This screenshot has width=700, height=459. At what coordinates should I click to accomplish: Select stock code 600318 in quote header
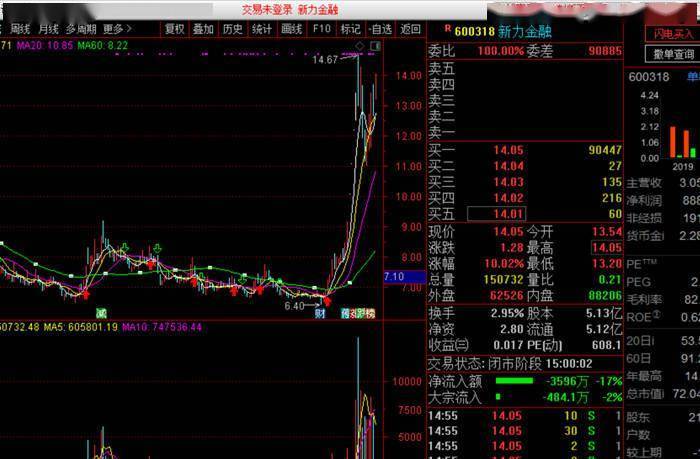(475, 32)
